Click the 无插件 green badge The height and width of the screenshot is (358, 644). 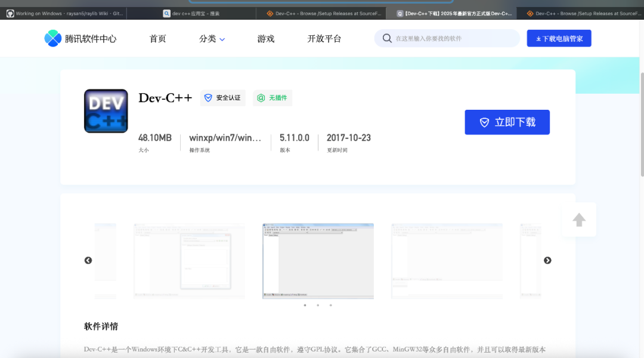click(273, 98)
